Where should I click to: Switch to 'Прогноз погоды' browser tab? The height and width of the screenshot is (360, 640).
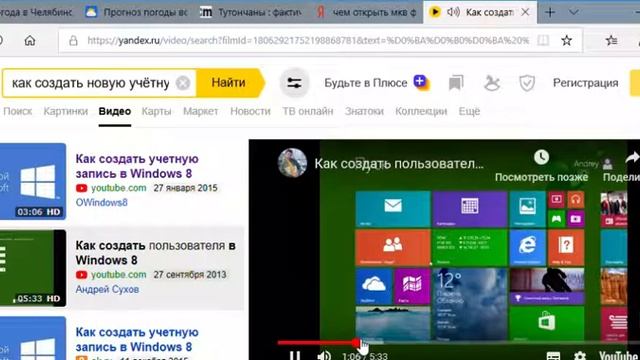click(137, 12)
